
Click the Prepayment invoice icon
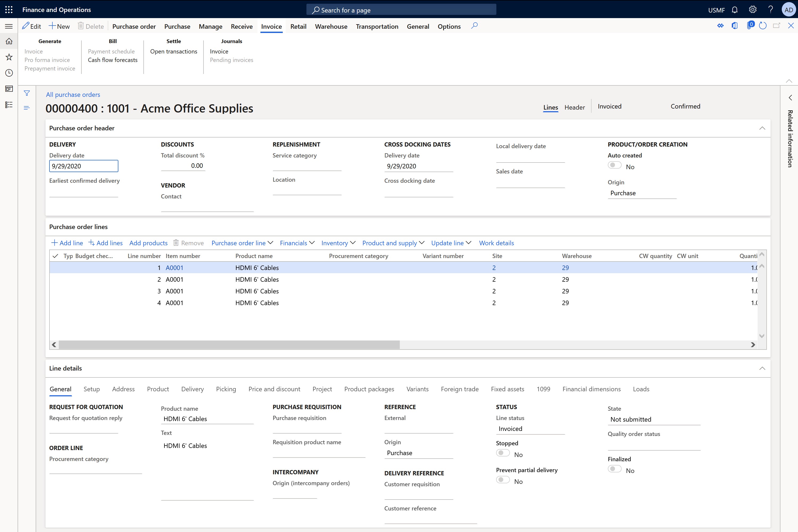(x=49, y=68)
